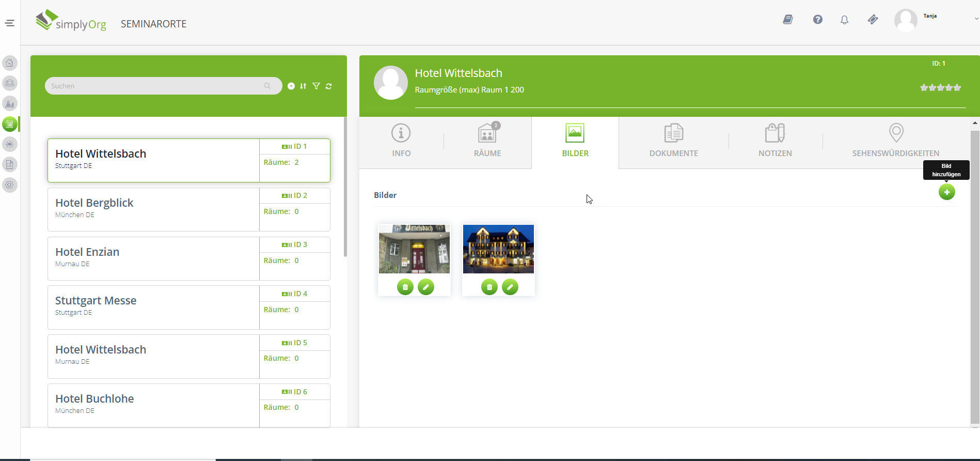
Task: Open the filter funnel icon
Action: pyautogui.click(x=316, y=86)
